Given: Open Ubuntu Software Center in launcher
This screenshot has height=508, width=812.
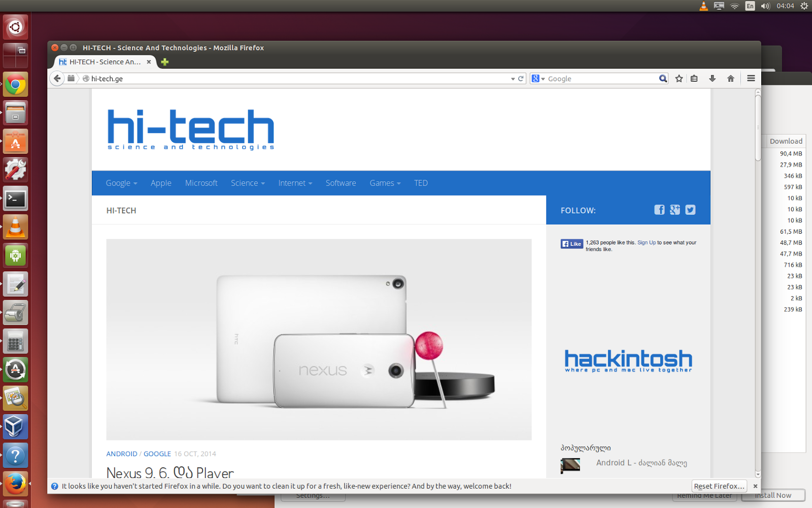Looking at the screenshot, I should tap(15, 141).
